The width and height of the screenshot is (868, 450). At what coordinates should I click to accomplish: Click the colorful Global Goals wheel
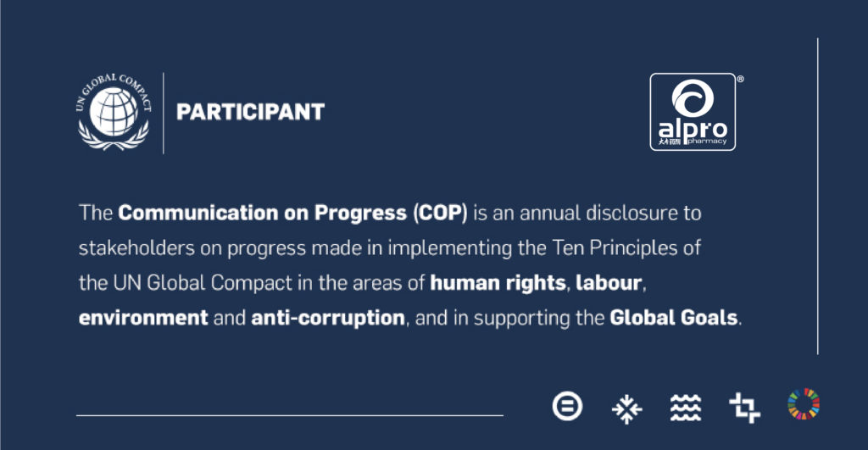click(x=804, y=403)
